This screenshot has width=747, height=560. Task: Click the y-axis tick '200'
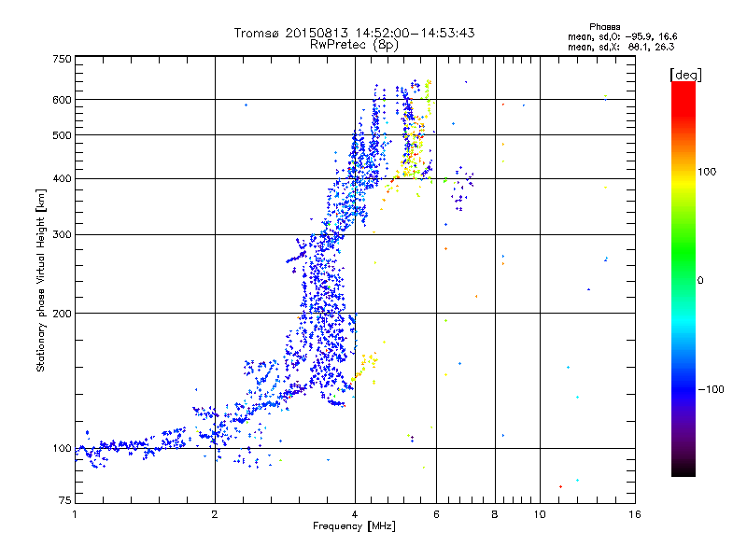click(62, 314)
